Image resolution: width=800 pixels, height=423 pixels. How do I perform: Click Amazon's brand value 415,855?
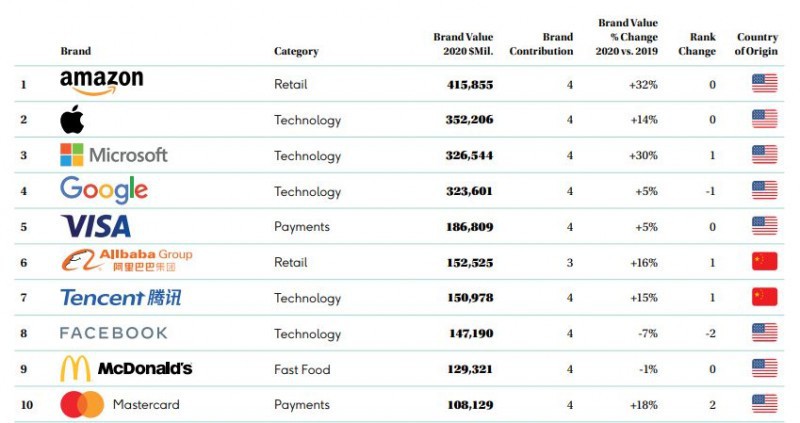(x=469, y=85)
